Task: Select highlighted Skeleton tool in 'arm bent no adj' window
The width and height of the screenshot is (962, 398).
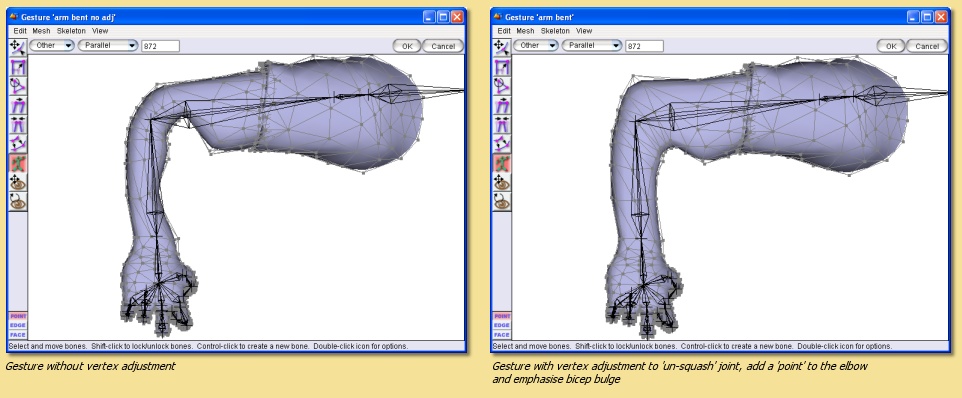Action: [18, 163]
